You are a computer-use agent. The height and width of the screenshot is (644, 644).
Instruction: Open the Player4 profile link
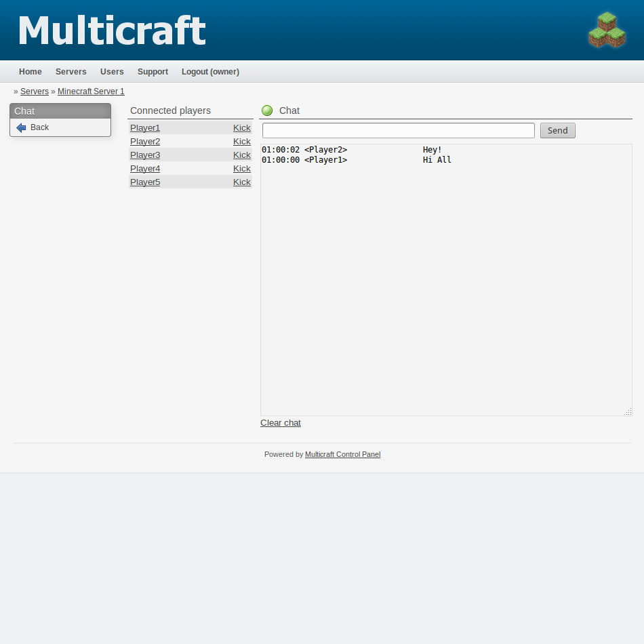(x=145, y=168)
